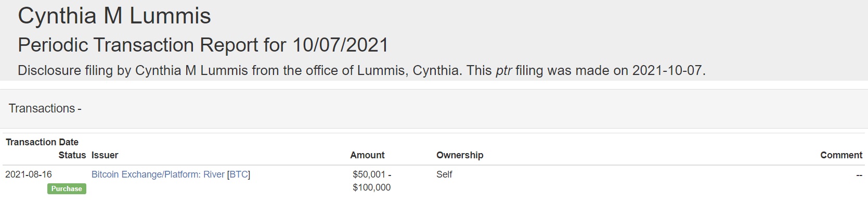The width and height of the screenshot is (868, 201).
Task: Click the Ownership column header
Action: tap(460, 155)
